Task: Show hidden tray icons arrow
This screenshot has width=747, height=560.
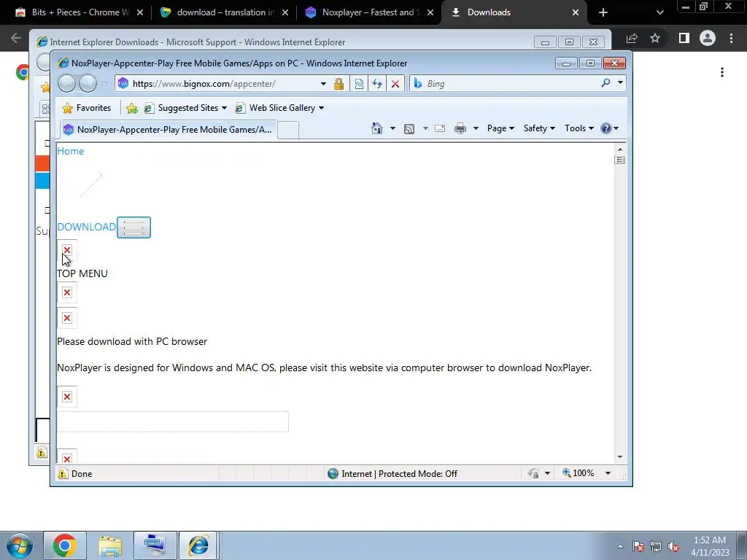Action: tap(620, 546)
